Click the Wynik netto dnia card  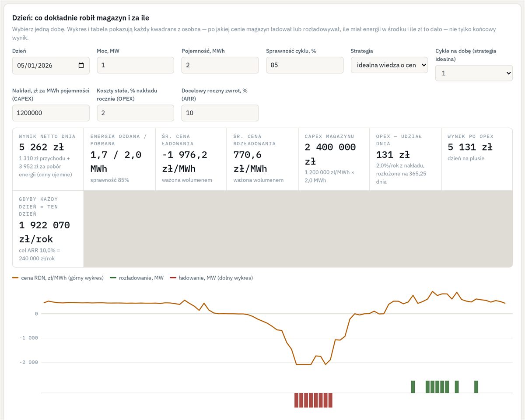tap(48, 159)
